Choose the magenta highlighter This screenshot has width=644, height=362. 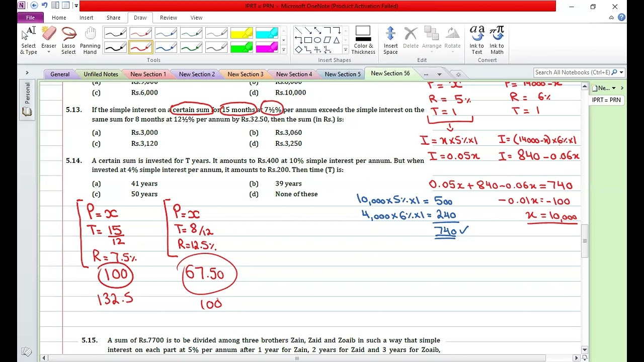[x=266, y=47]
